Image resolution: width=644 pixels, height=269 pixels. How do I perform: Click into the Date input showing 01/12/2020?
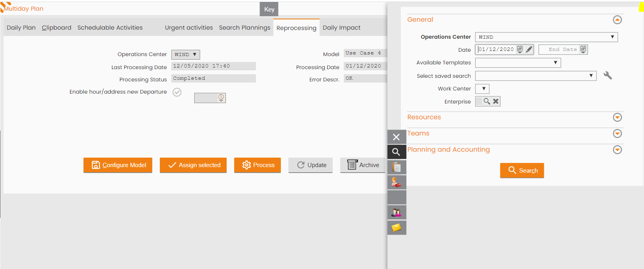coord(496,49)
